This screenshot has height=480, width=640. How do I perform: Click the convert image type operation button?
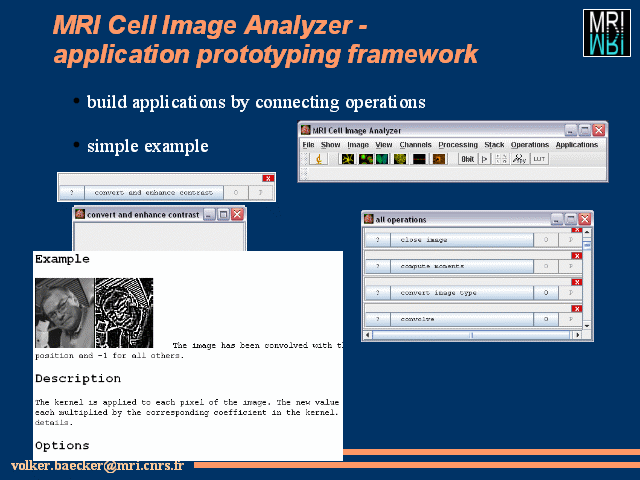pyautogui.click(x=462, y=293)
